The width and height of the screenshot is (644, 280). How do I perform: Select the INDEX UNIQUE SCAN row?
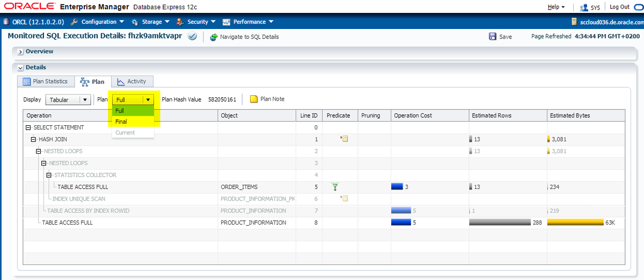point(324,199)
